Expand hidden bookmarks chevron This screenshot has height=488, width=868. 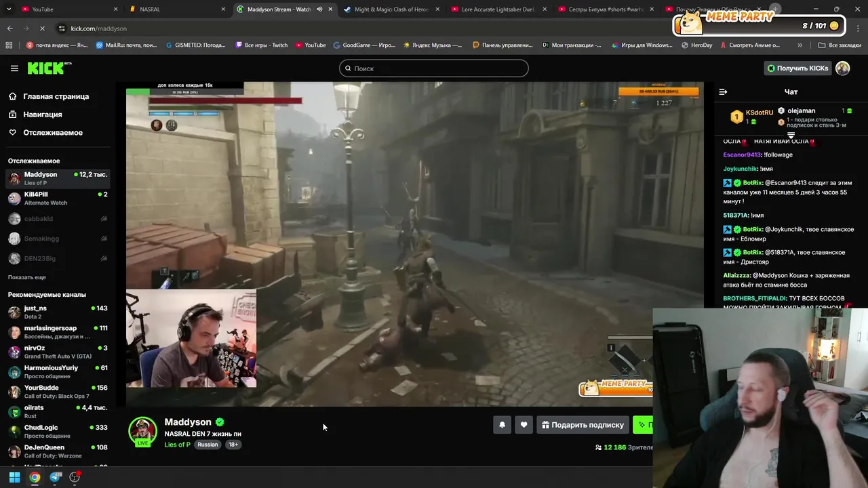pyautogui.click(x=800, y=45)
